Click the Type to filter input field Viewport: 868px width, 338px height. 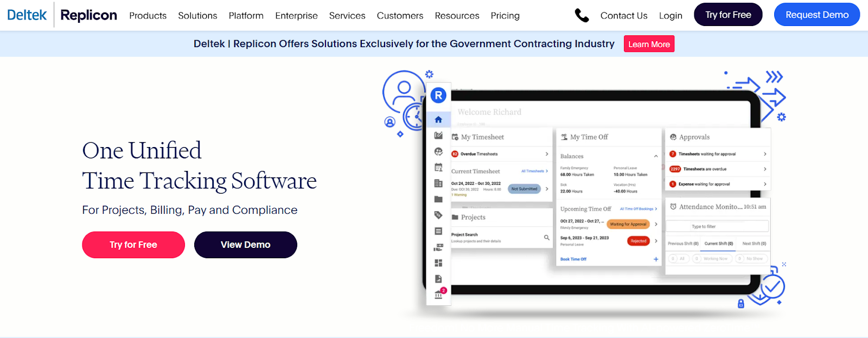717,226
